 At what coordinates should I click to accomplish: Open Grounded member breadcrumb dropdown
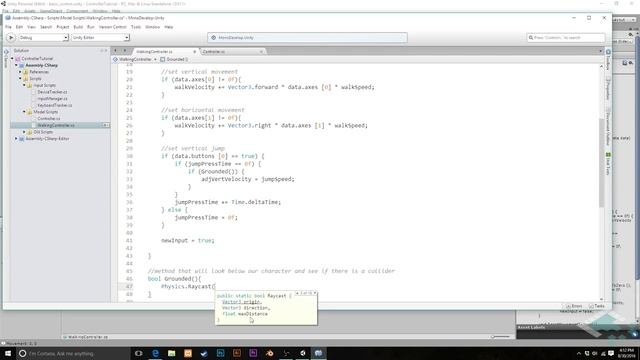click(x=174, y=60)
